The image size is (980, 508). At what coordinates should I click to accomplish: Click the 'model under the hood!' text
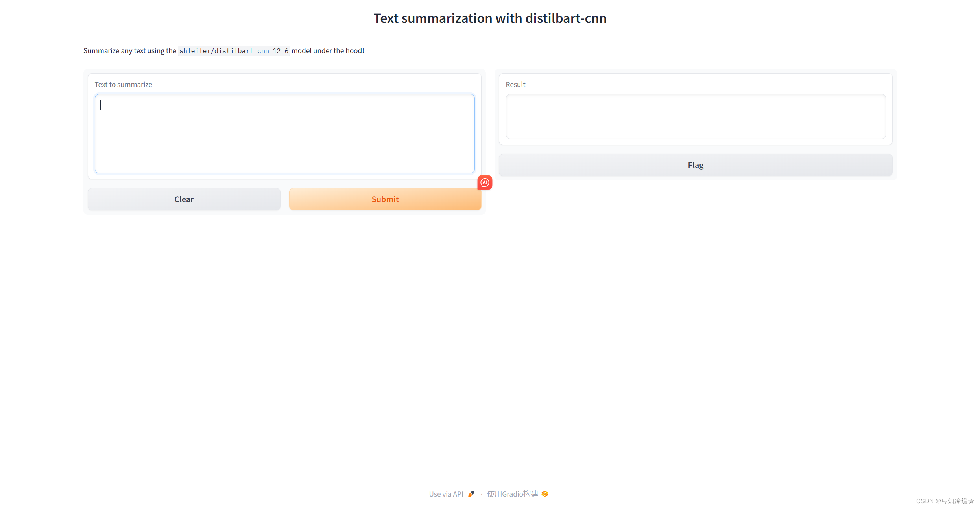[327, 51]
